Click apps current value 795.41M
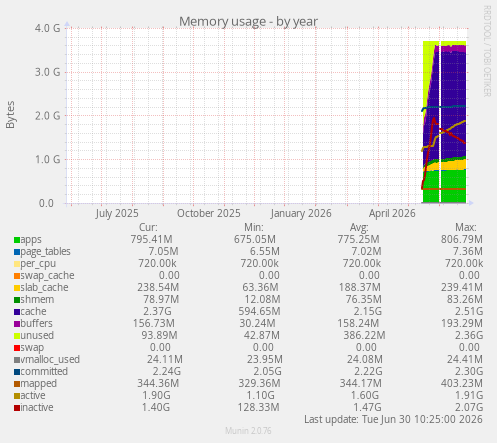Image resolution: width=497 pixels, height=443 pixels. click(152, 240)
